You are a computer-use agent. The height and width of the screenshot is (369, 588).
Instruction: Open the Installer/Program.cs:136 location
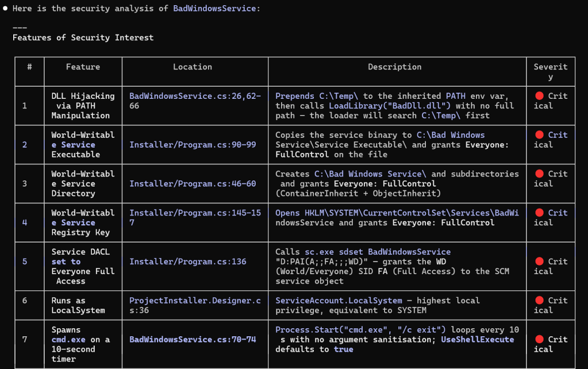pos(187,262)
